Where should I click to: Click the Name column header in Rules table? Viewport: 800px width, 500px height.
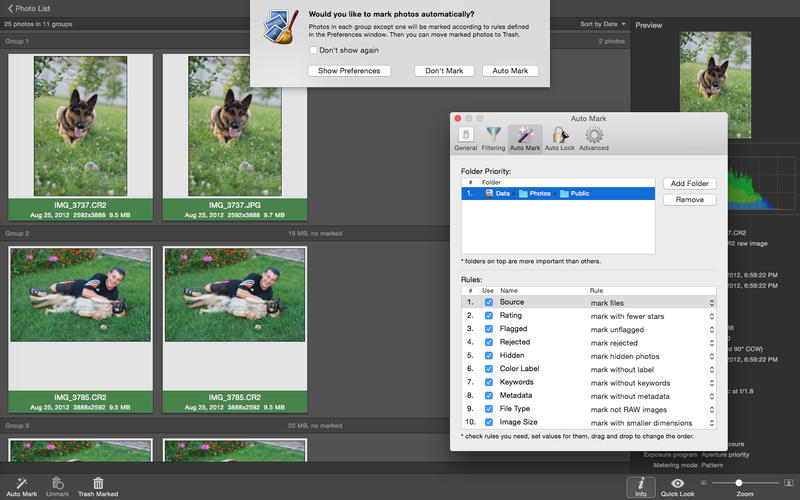click(509, 290)
